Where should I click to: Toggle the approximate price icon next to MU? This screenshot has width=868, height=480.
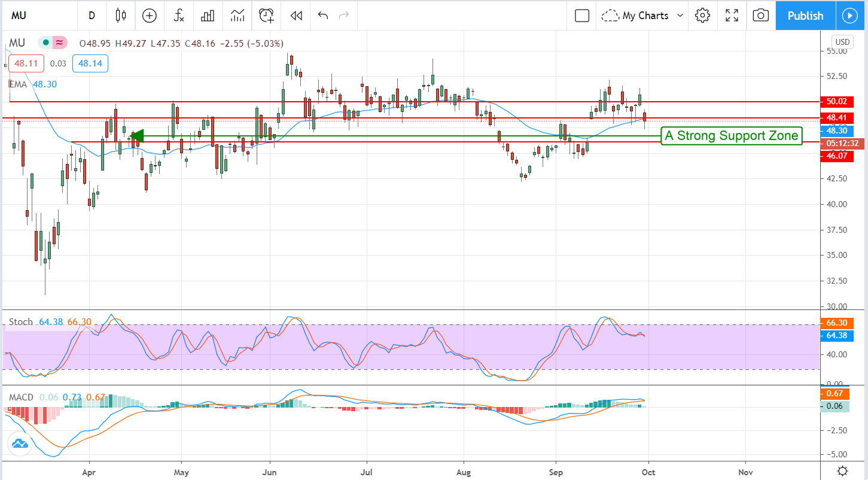58,42
